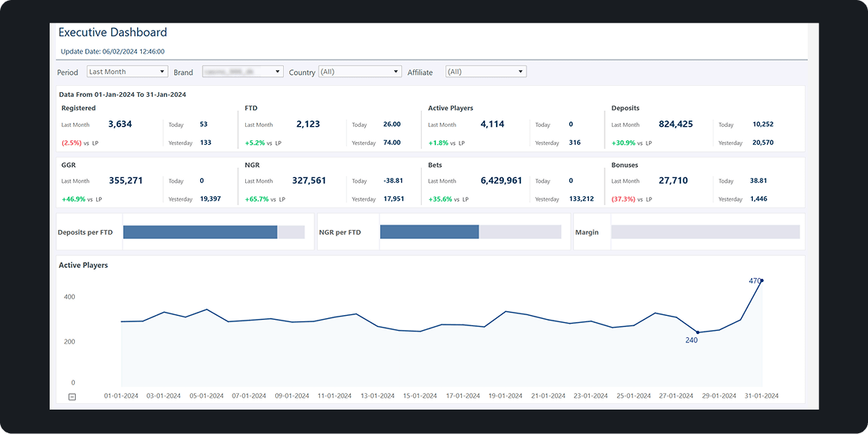The height and width of the screenshot is (434, 868).
Task: Click the GGR value 355,271
Action: tap(125, 180)
